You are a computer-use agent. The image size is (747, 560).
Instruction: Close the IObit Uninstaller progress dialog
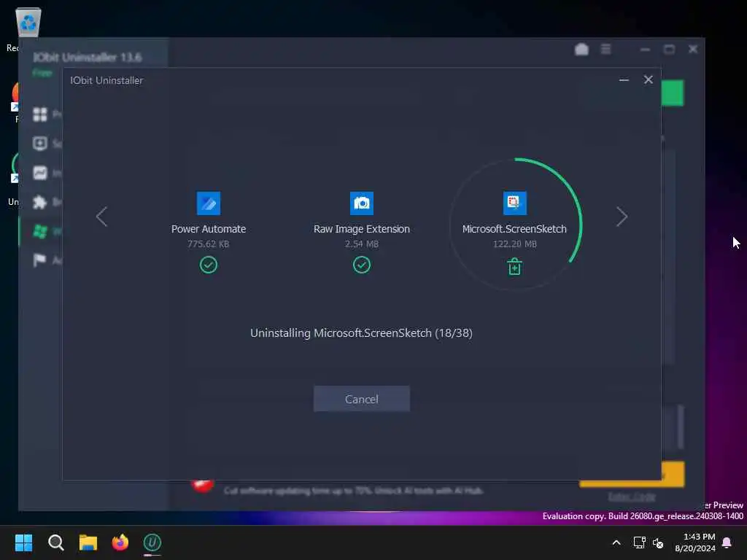(648, 79)
